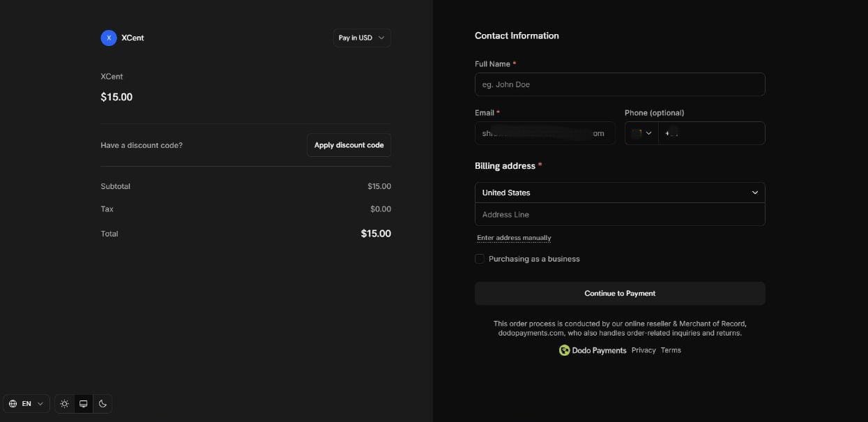The width and height of the screenshot is (868, 422).
Task: Click the Full Name input field
Action: pyautogui.click(x=619, y=84)
